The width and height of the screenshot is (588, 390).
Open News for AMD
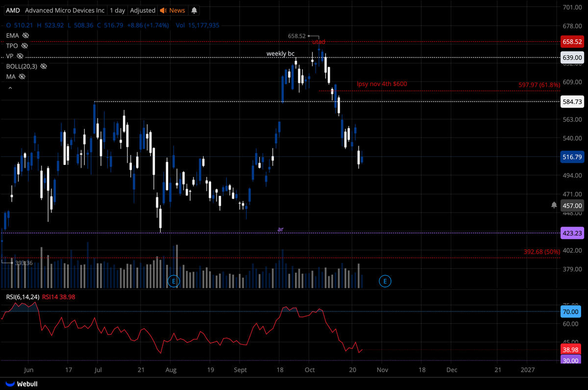173,10
